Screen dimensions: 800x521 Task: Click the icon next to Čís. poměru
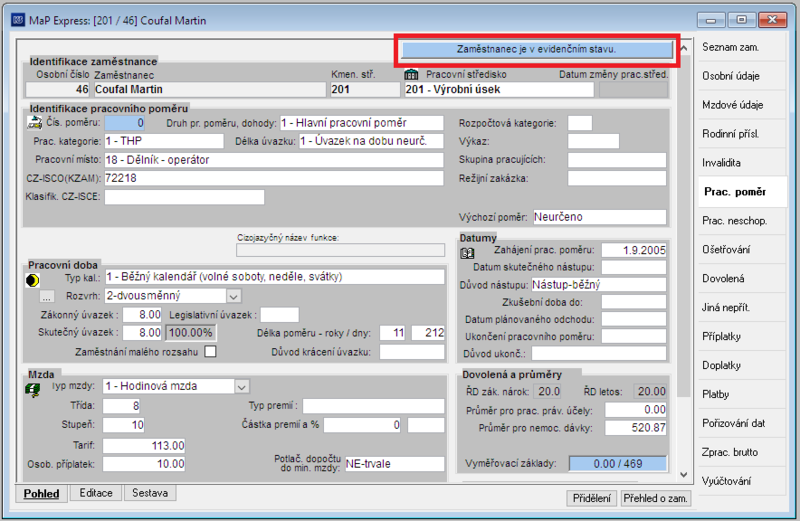coord(34,122)
